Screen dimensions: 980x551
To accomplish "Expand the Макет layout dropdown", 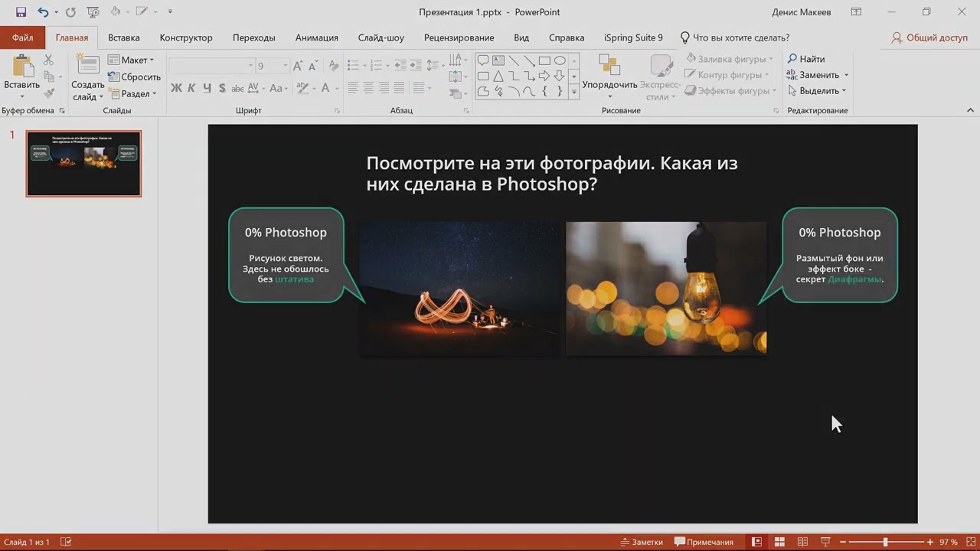I will 131,60.
